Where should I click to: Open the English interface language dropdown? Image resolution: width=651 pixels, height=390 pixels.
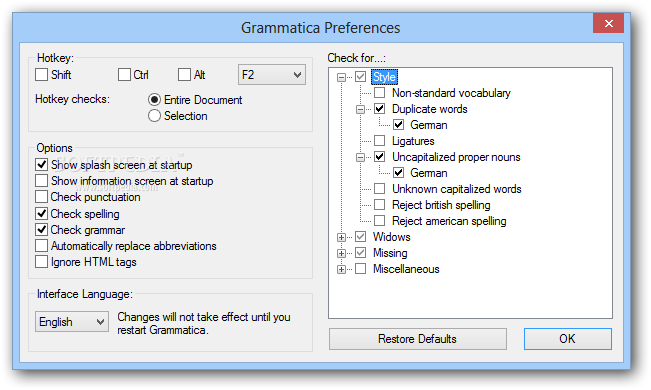(72, 321)
